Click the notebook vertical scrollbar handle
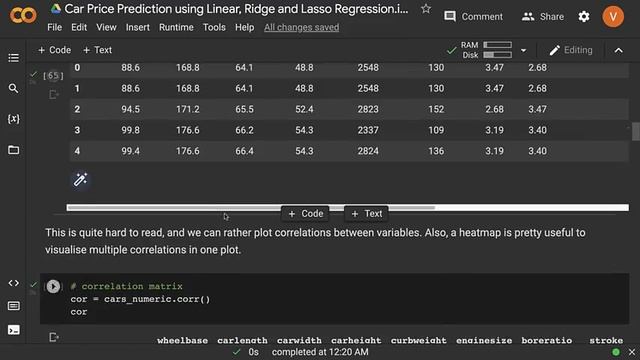Image resolution: width=640 pixels, height=360 pixels. coord(635,131)
